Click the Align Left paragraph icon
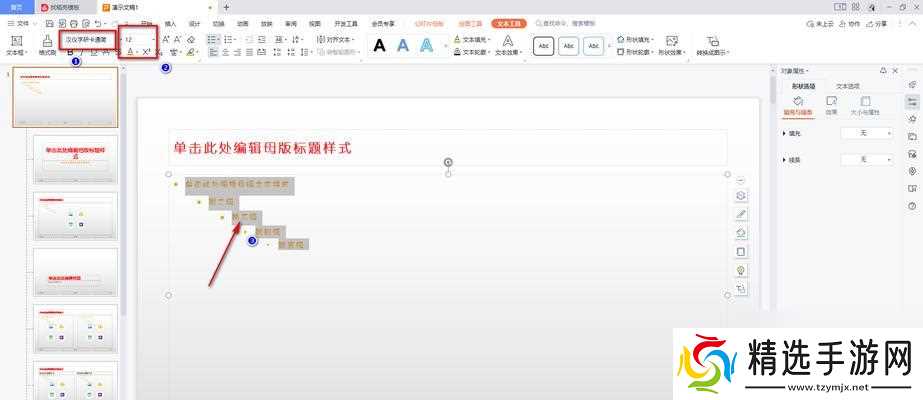The image size is (923, 400). click(x=213, y=52)
